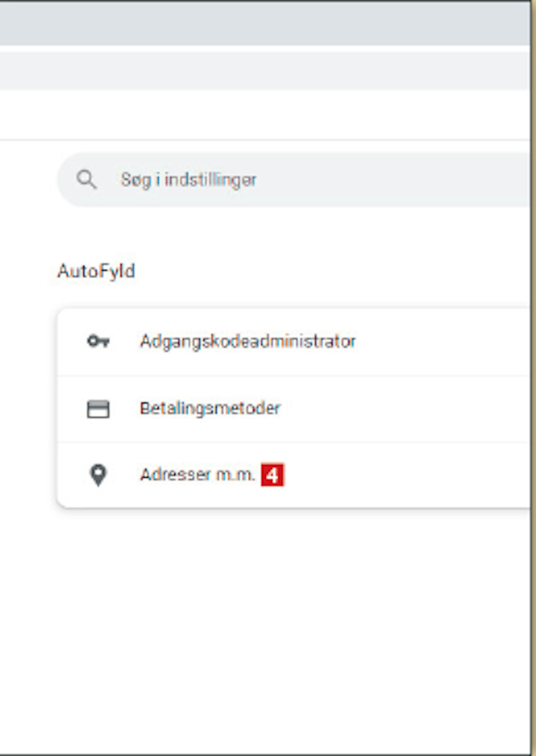Image resolution: width=536 pixels, height=756 pixels.
Task: Click the credit card icon beside Betalingsmetoder
Action: (98, 409)
